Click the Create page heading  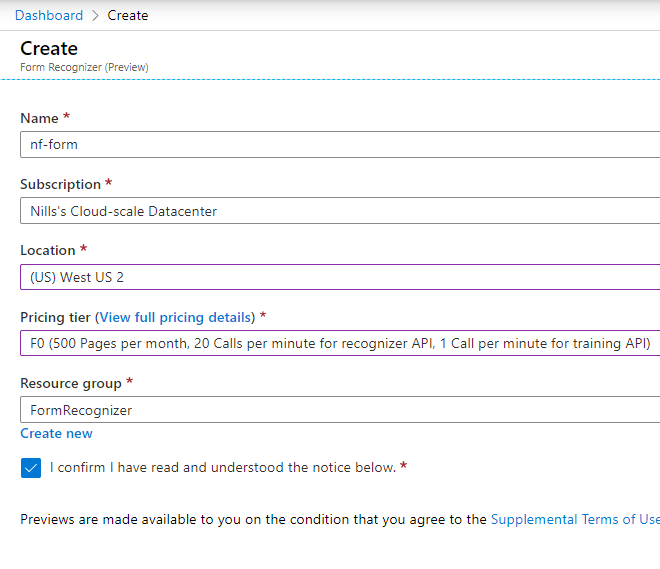coord(49,48)
